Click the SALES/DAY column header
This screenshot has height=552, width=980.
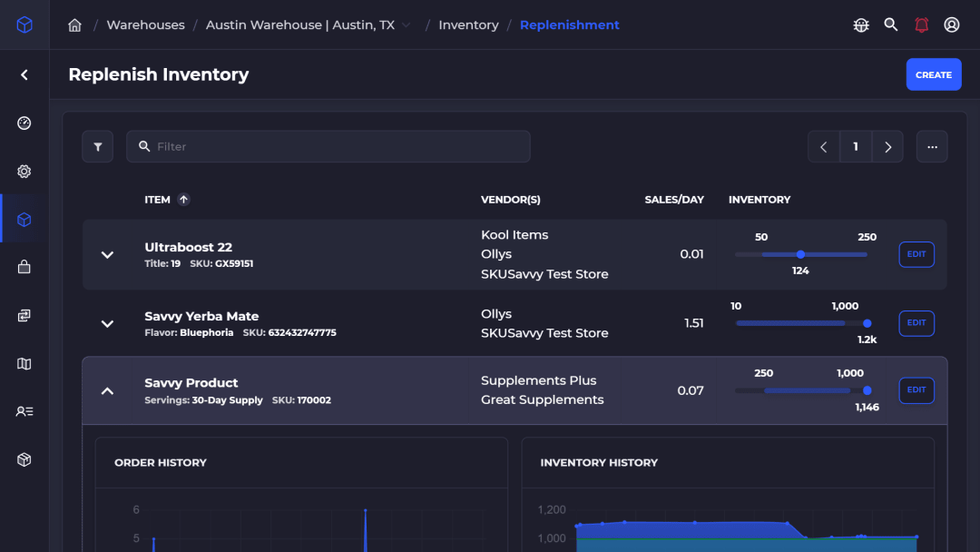click(x=674, y=200)
